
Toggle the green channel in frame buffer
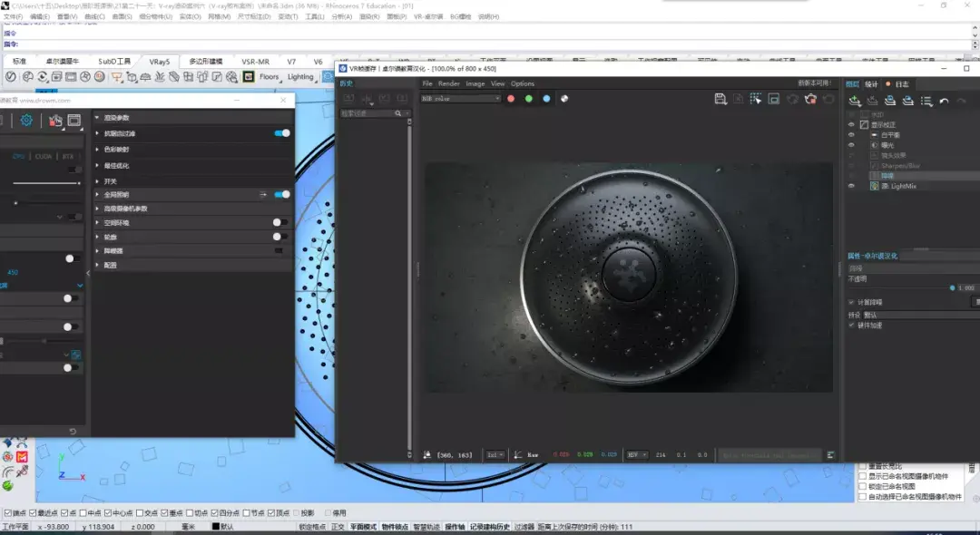529,99
